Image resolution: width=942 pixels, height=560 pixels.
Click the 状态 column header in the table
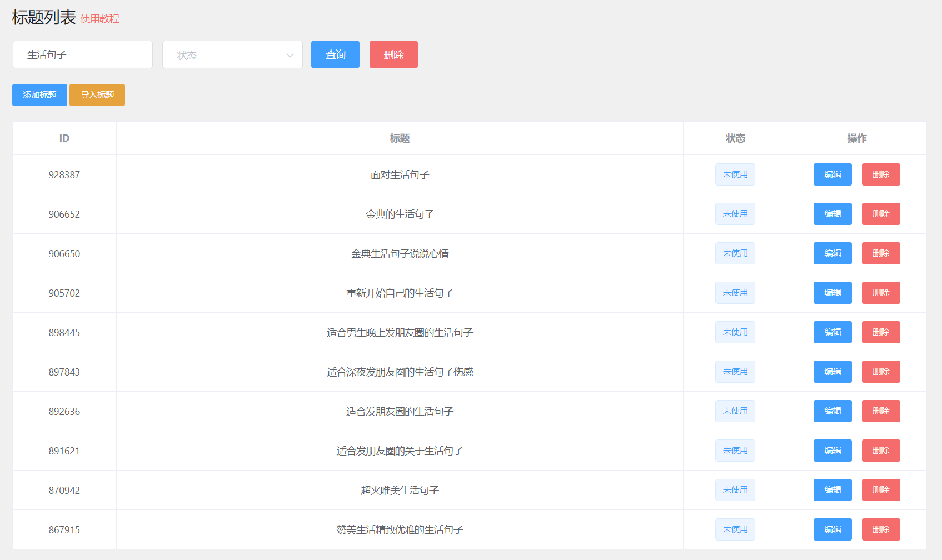coord(735,138)
